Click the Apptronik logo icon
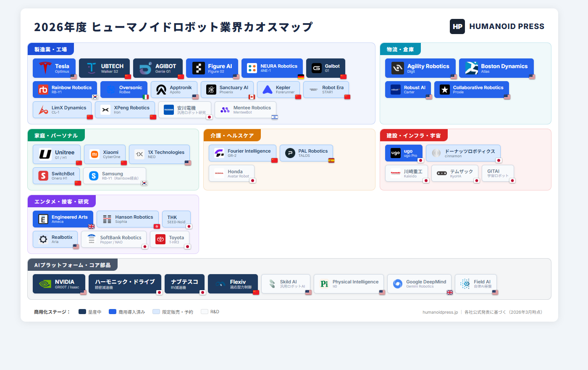This screenshot has width=588, height=370. point(161,90)
